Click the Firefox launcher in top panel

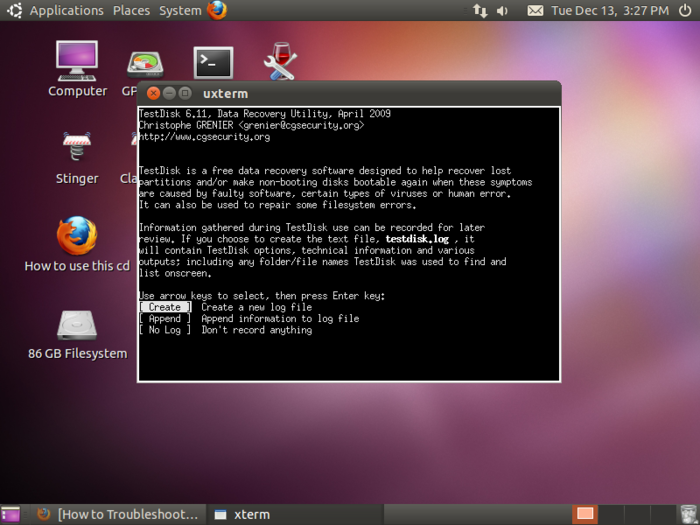click(217, 10)
